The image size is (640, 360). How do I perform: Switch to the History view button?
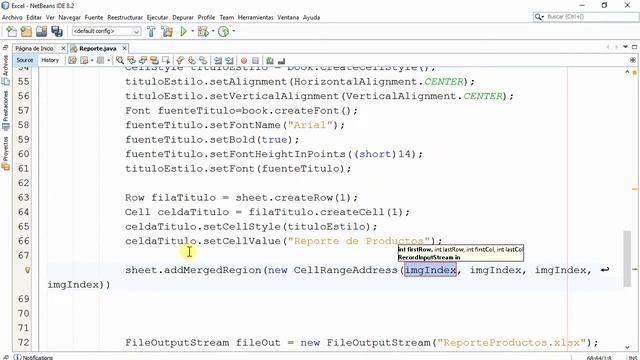50,60
